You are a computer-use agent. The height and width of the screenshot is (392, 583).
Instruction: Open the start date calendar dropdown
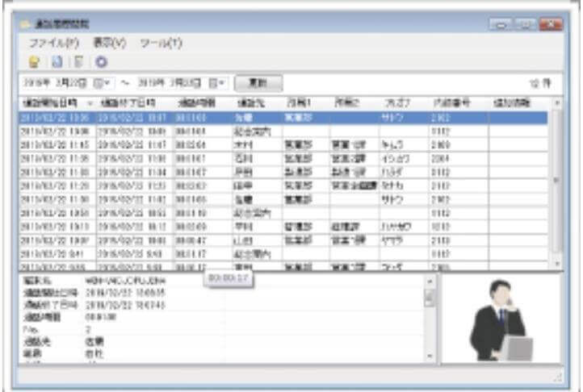point(99,83)
